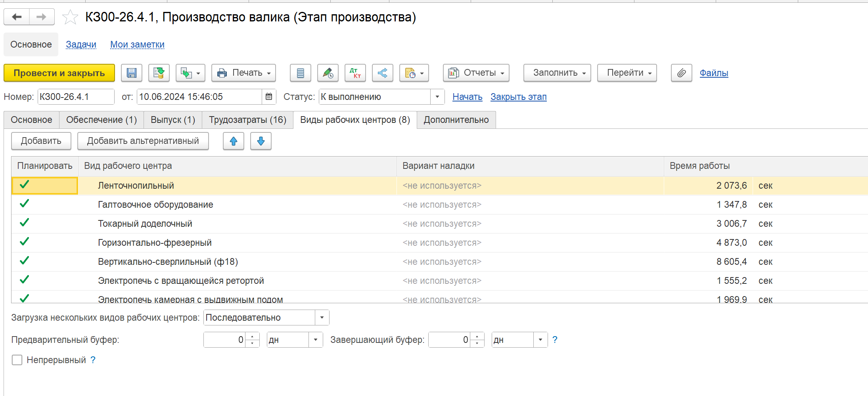
Task: Click the Номер input field
Action: (x=76, y=97)
